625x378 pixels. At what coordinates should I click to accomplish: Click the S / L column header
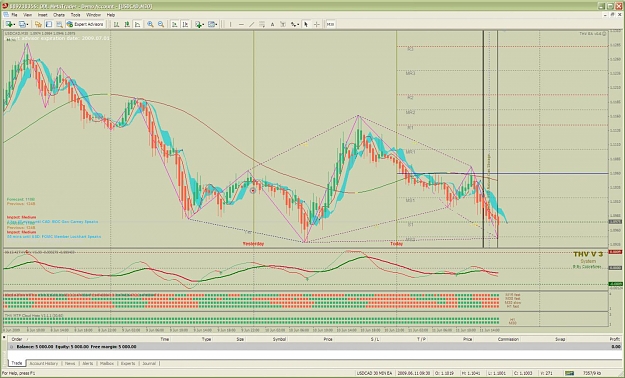pos(375,339)
